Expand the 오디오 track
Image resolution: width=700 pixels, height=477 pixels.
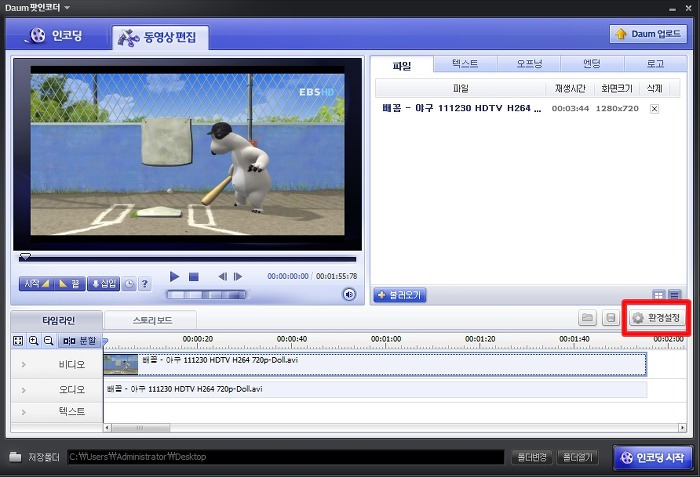pos(24,390)
